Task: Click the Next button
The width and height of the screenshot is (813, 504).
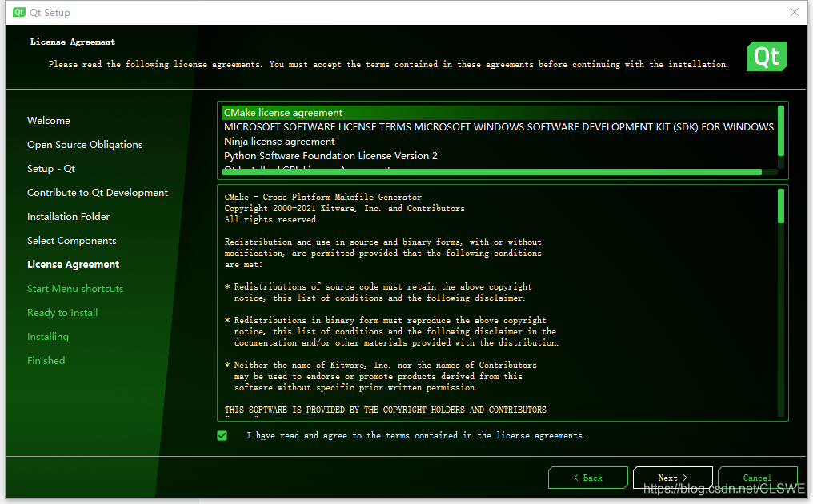Action: point(672,478)
